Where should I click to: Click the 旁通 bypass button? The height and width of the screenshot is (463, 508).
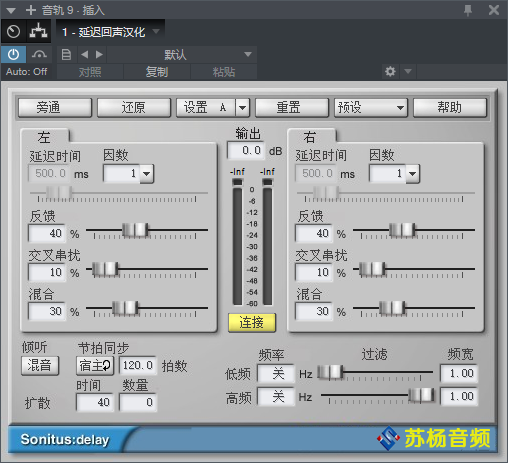point(55,108)
